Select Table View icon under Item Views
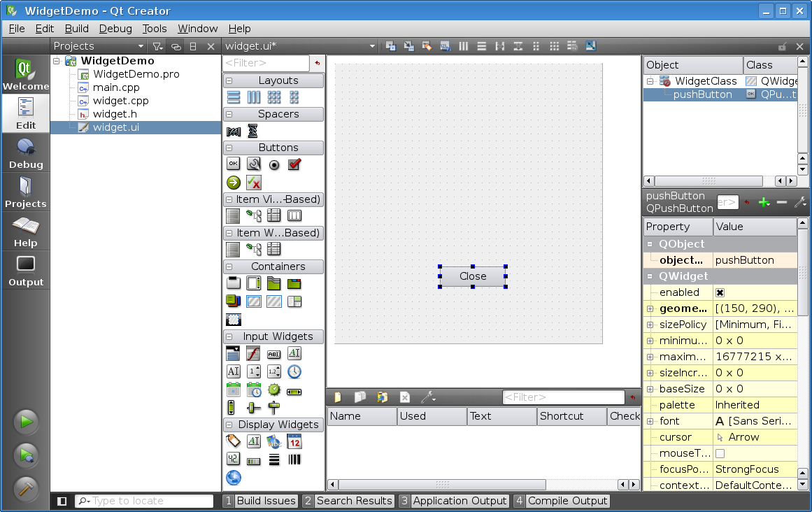The width and height of the screenshot is (812, 512). point(274,215)
